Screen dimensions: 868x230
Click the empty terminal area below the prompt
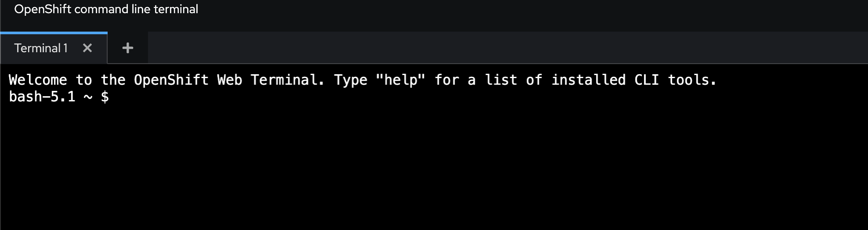click(434, 167)
